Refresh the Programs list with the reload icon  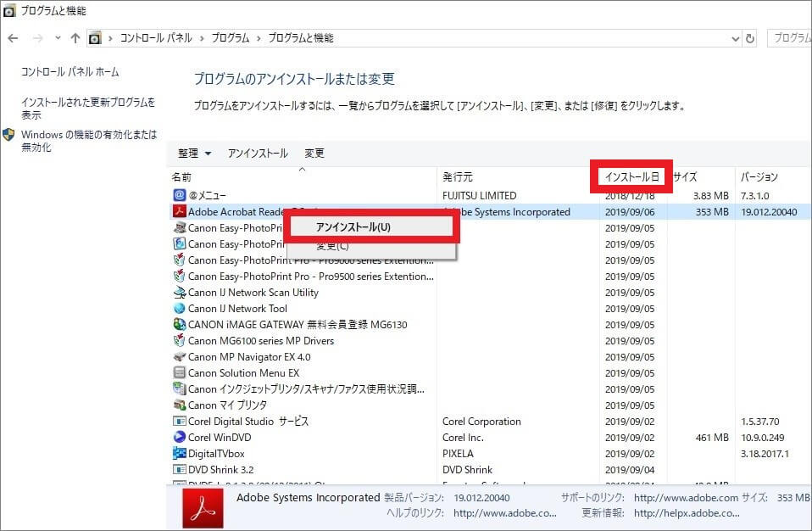click(x=750, y=38)
